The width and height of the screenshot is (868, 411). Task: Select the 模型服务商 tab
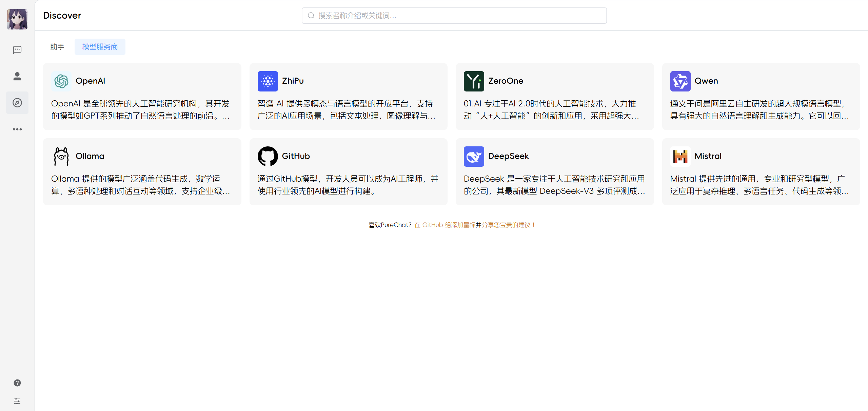100,47
